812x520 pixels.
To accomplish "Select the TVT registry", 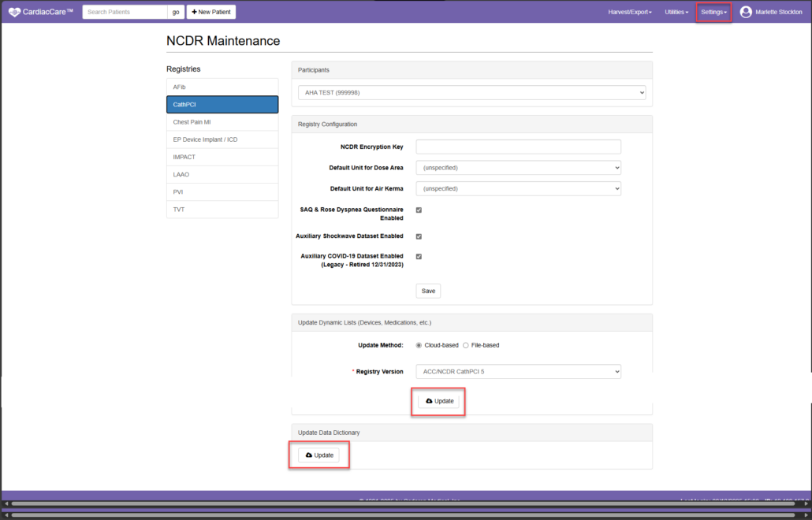I will point(222,210).
